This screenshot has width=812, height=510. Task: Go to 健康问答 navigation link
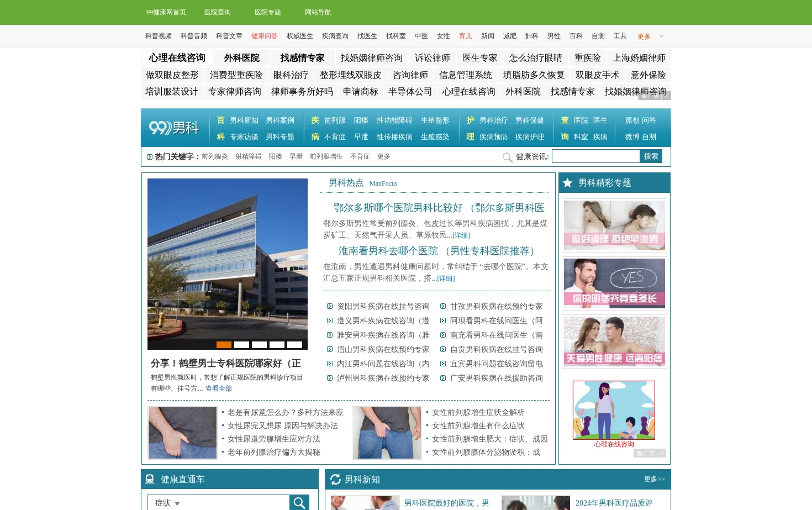pyautogui.click(x=265, y=36)
